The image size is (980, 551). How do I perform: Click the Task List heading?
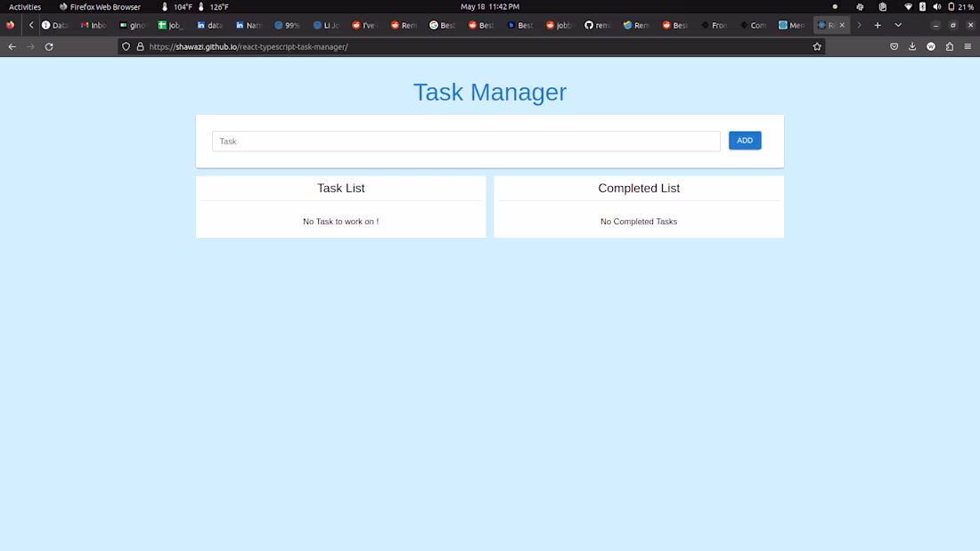pyautogui.click(x=340, y=188)
